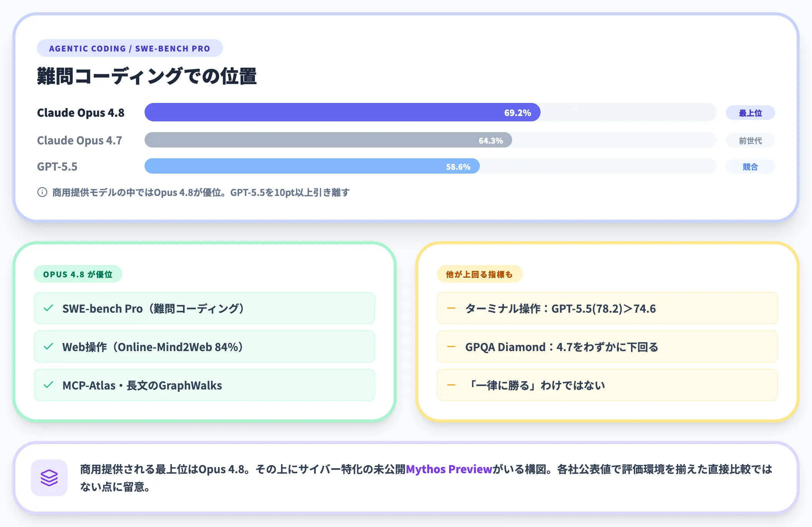Screen dimensions: 812x527
Task: Click the 69.2% value label
Action: (x=517, y=113)
